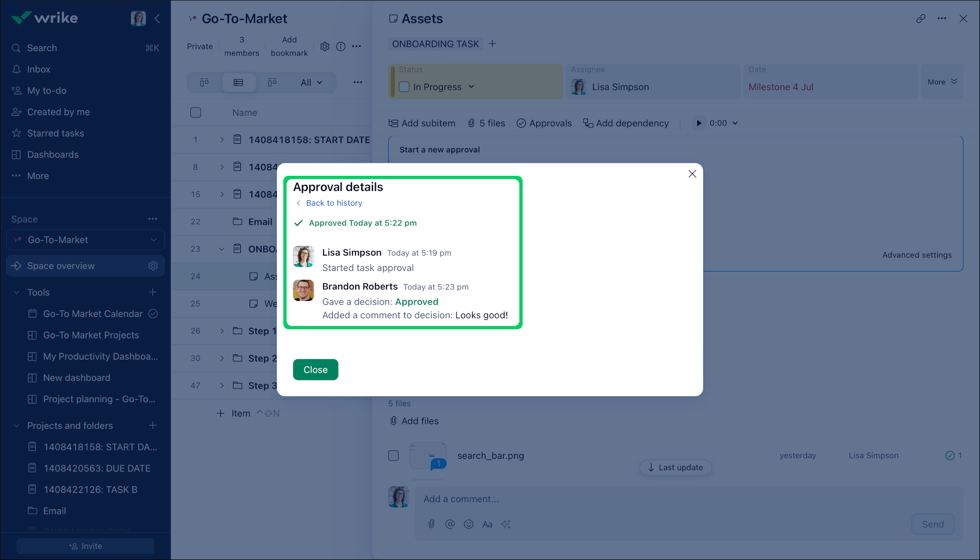Click Add bookmark
Image resolution: width=980 pixels, height=560 pixels.
(289, 46)
